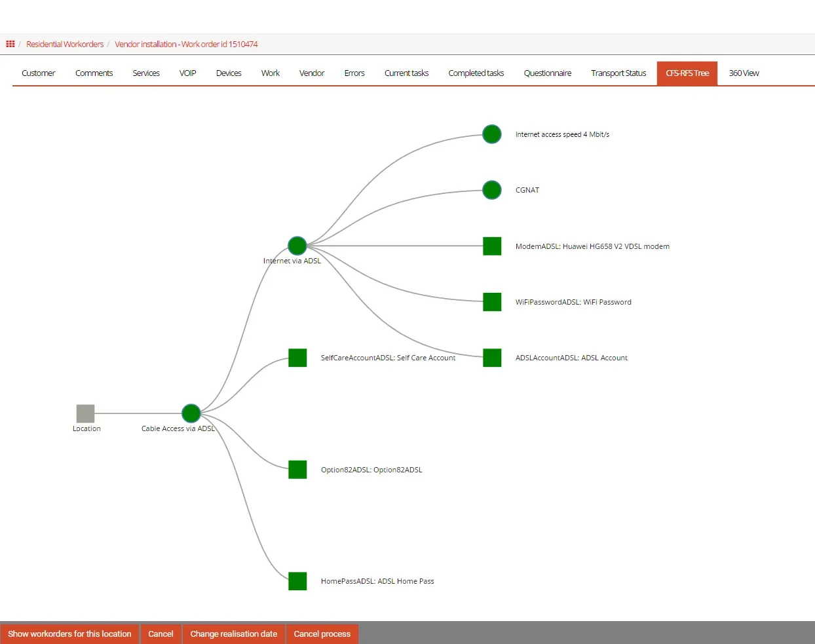Click the Change realisation date button
Image resolution: width=815 pixels, height=644 pixels.
[x=233, y=634]
